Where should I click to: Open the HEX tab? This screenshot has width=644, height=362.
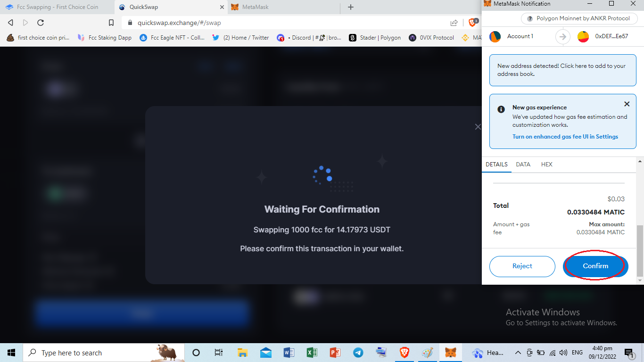tap(546, 165)
